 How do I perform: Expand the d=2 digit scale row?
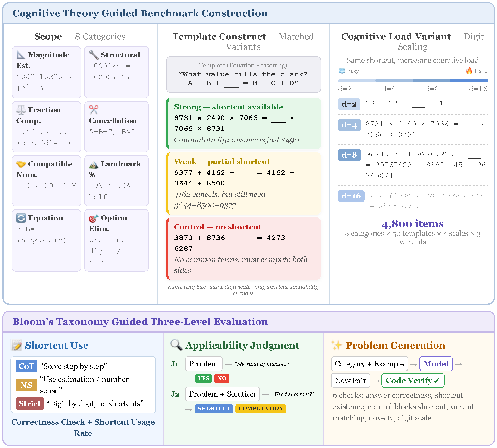pyautogui.click(x=349, y=104)
